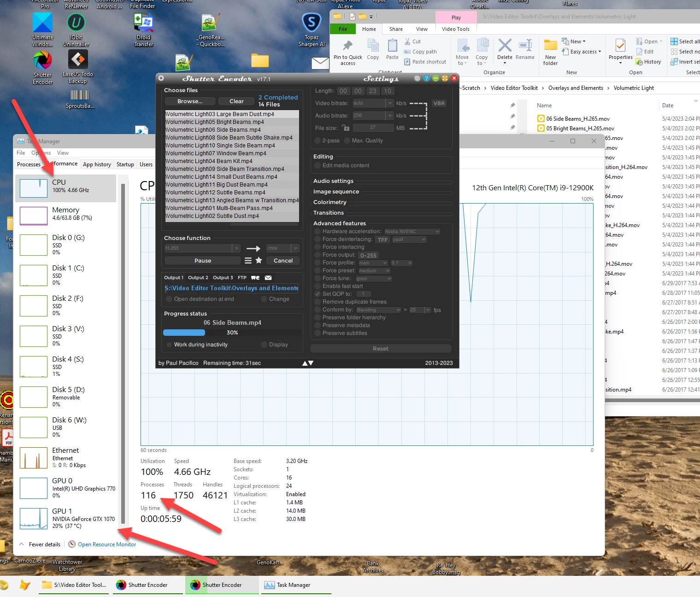Open Ultimate Windows Tweaker desktop icon
Image resolution: width=700 pixels, height=597 pixels.
click(x=42, y=30)
